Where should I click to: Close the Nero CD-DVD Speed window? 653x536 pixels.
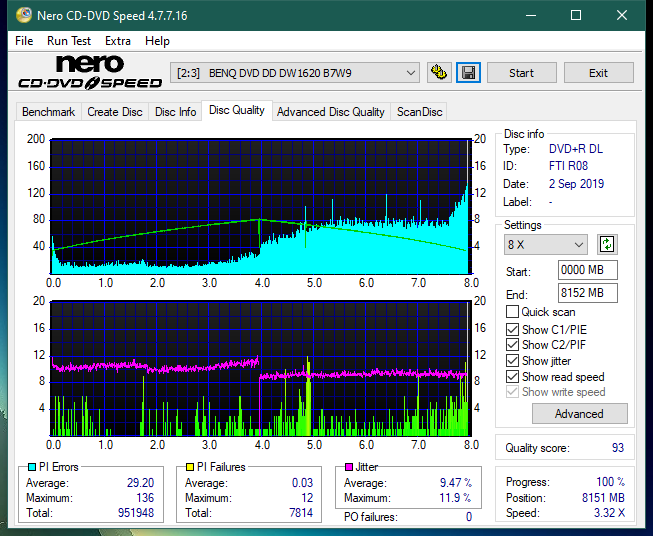[x=622, y=15]
